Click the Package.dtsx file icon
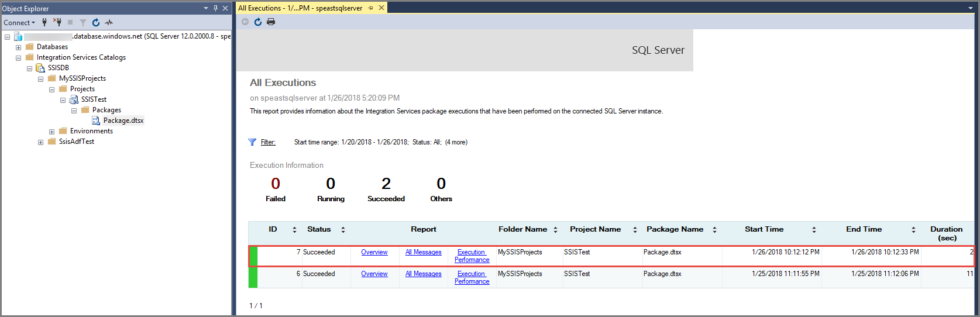 tap(96, 120)
